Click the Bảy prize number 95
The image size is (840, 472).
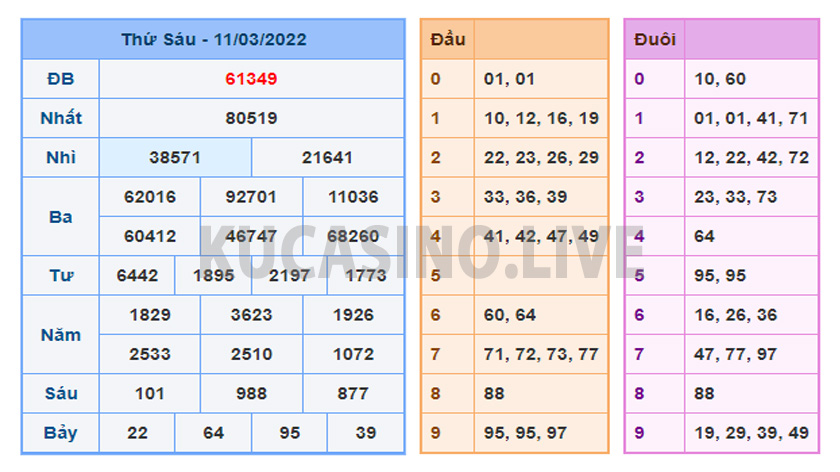[289, 433]
